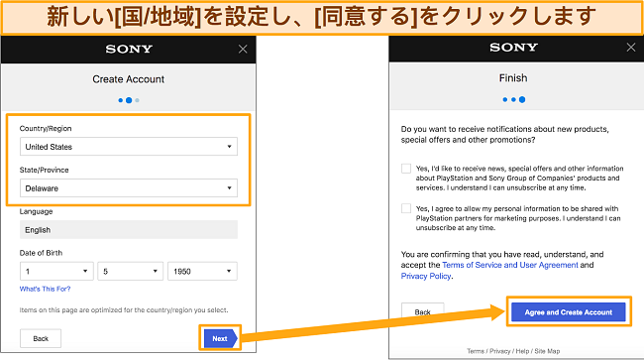Open the Terms footer link
Image resolution: width=644 pixels, height=361 pixels.
tap(476, 351)
